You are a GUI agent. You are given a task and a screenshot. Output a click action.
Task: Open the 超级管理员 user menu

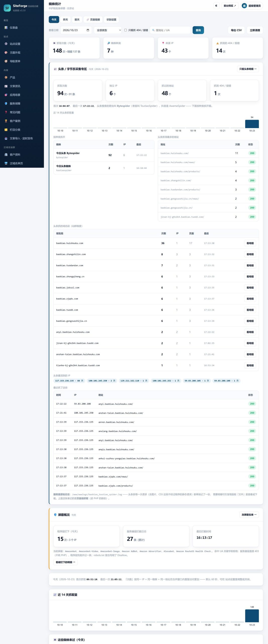(x=252, y=6)
